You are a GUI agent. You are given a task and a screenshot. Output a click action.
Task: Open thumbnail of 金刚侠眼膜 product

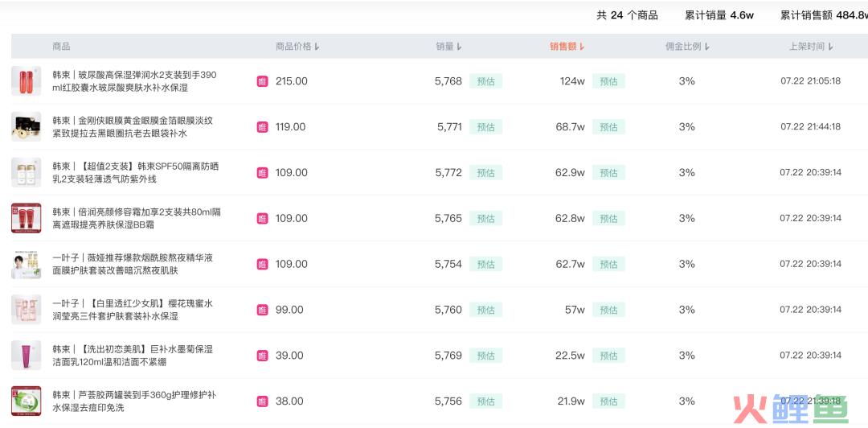(26, 126)
